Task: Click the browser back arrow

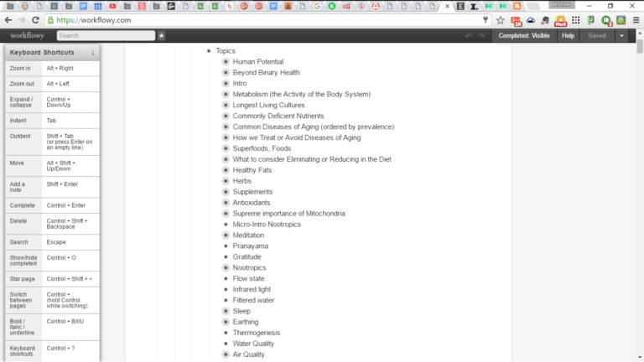Action: tap(8, 20)
